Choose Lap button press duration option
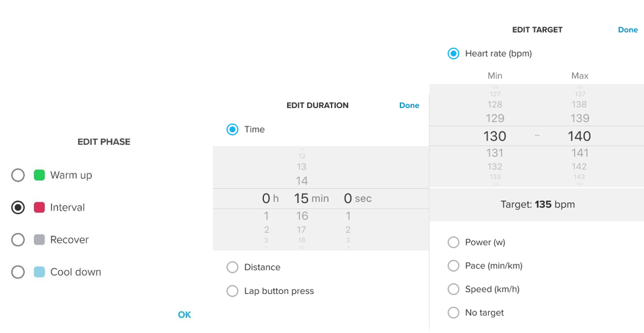The image size is (644, 333). click(x=232, y=291)
